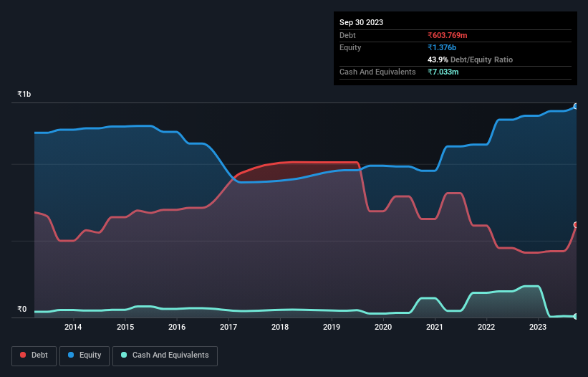The image size is (588, 377).
Task: Click the ₹1.376b equity value
Action: [x=442, y=47]
